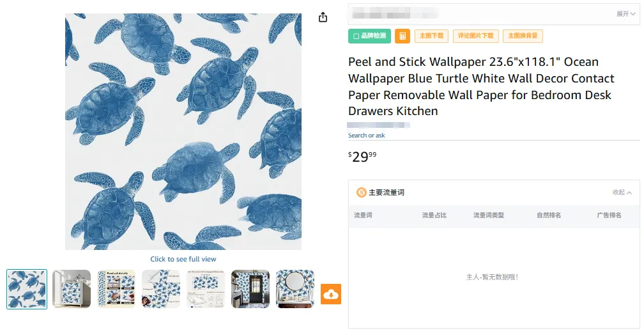The width and height of the screenshot is (644, 335).
Task: Select the Product details thumbnail
Action: click(116, 289)
